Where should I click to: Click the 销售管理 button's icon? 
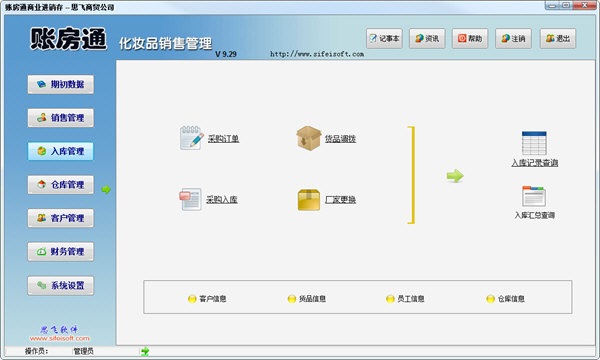pos(42,117)
